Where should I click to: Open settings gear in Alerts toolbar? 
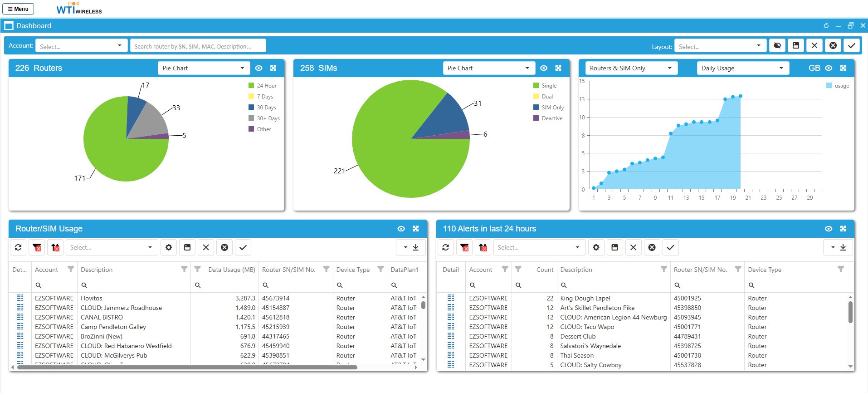click(596, 247)
